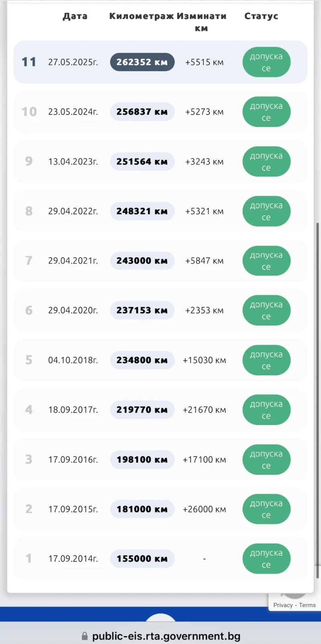
Task: Click the 248321 км mileage badge
Action: [x=142, y=211]
